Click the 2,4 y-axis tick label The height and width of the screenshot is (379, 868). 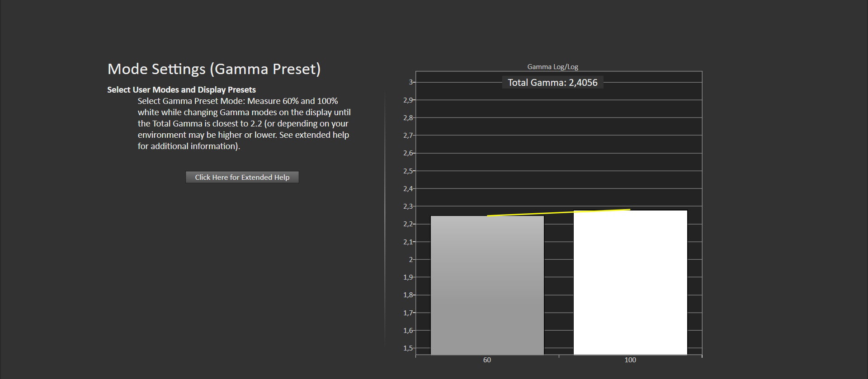coord(408,189)
